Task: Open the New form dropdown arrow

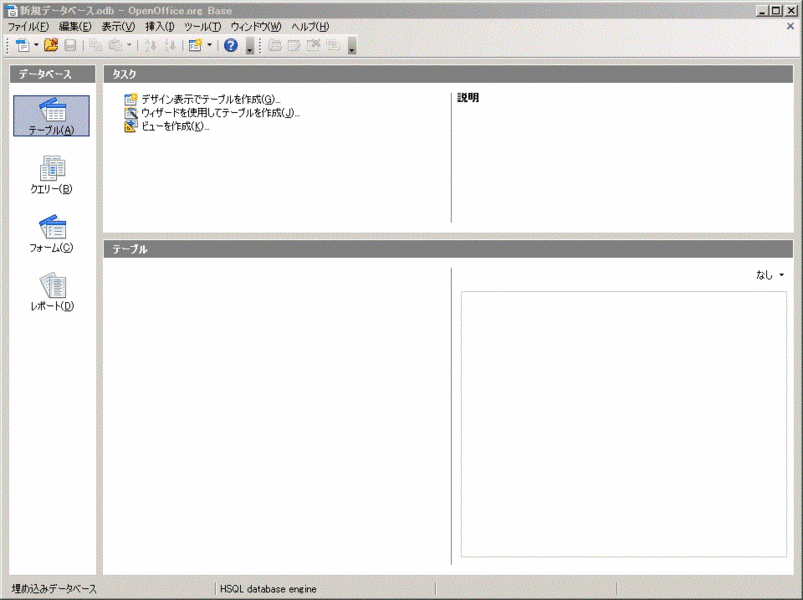Action: coord(209,46)
